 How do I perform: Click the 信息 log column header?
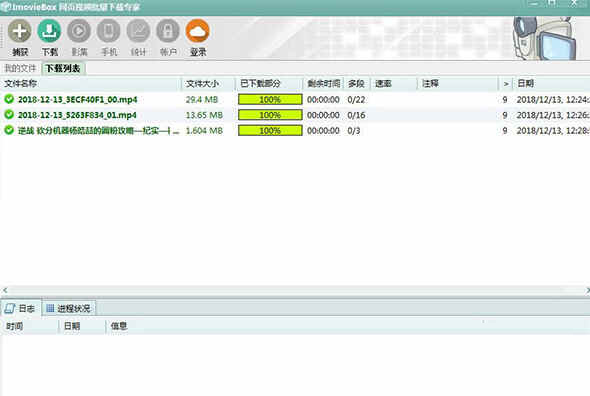(x=348, y=326)
